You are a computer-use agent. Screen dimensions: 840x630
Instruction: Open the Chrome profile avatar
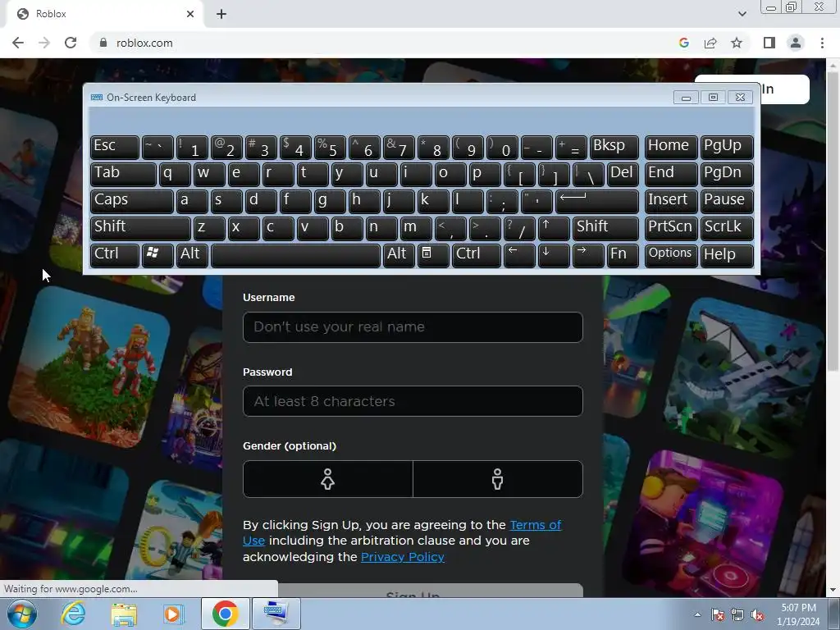pyautogui.click(x=796, y=43)
